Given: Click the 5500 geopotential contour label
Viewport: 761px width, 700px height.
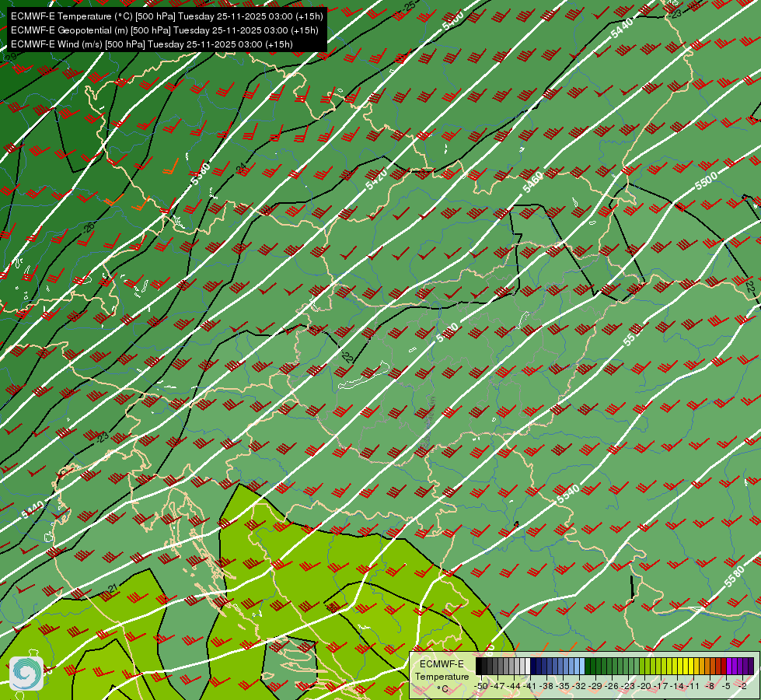Looking at the screenshot, I should [706, 180].
